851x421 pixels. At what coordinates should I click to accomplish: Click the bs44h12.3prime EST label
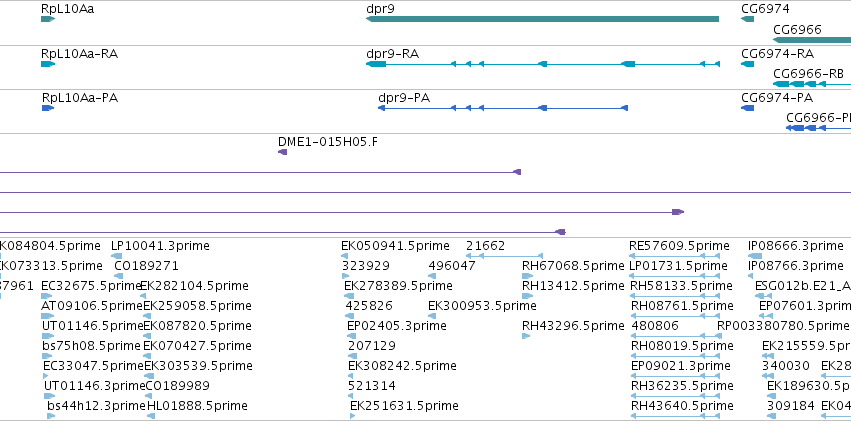pos(96,405)
